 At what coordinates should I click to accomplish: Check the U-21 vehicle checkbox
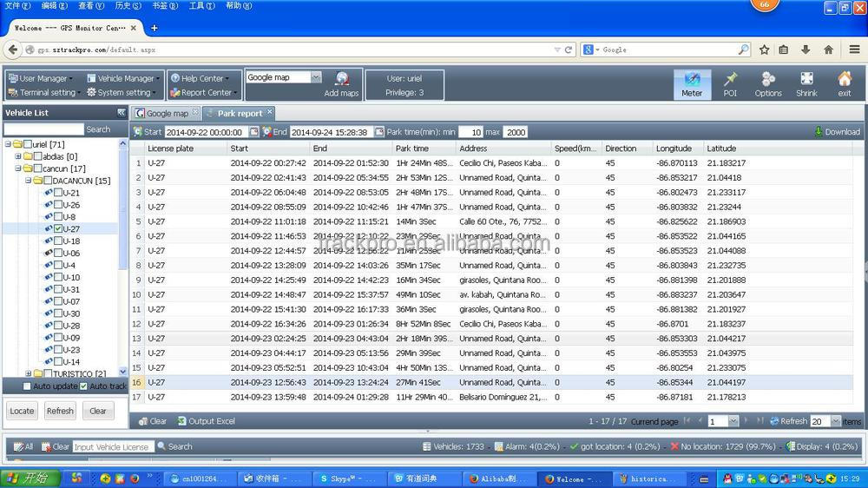coord(58,193)
